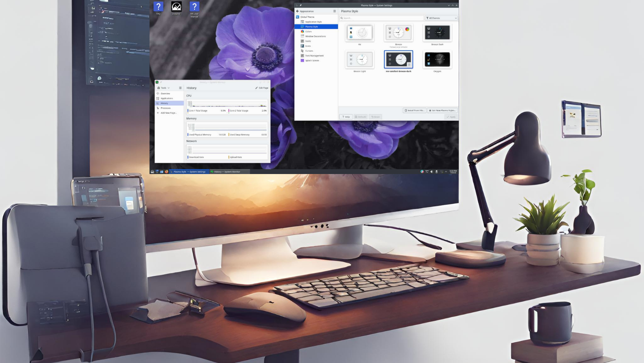Open the FAQ desktop icon
The width and height of the screenshot is (644, 363).
158,8
